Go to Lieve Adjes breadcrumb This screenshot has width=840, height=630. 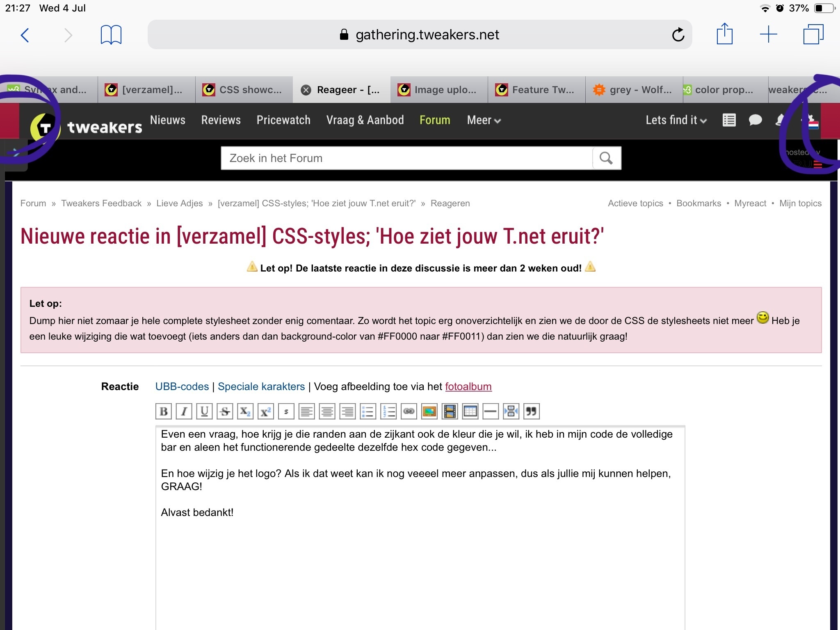coord(179,203)
